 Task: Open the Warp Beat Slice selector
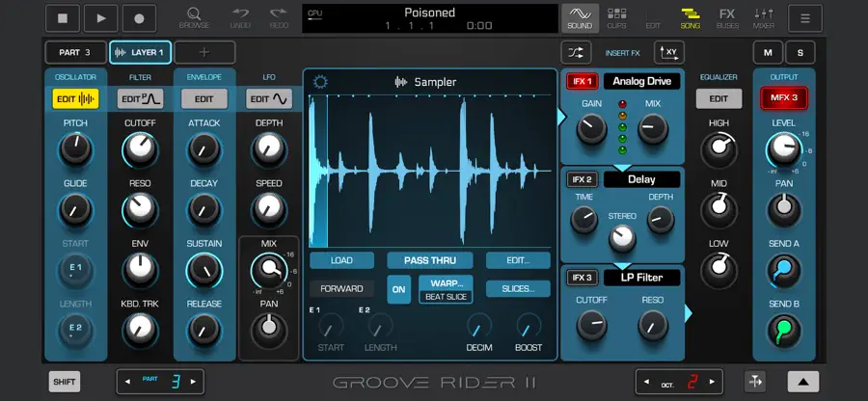[x=446, y=289]
